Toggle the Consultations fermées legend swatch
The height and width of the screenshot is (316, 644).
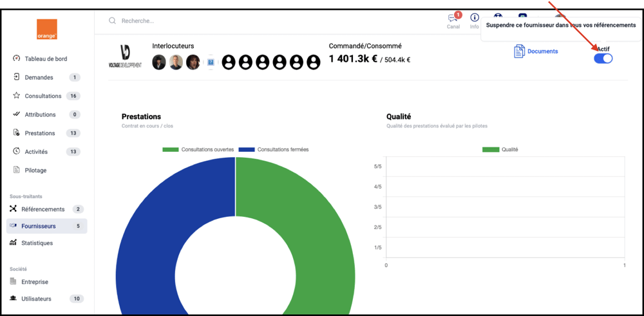[x=247, y=150]
